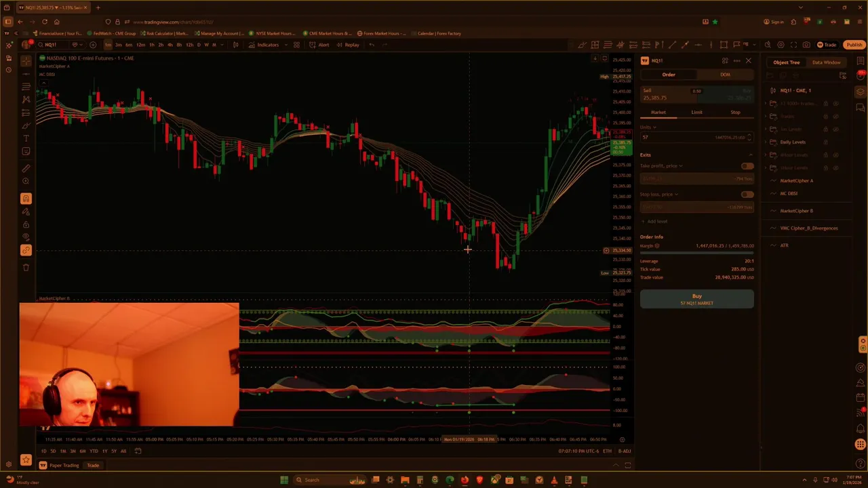Open the chats sidebar icon
Image resolution: width=868 pixels, height=488 pixels.
coord(861,107)
